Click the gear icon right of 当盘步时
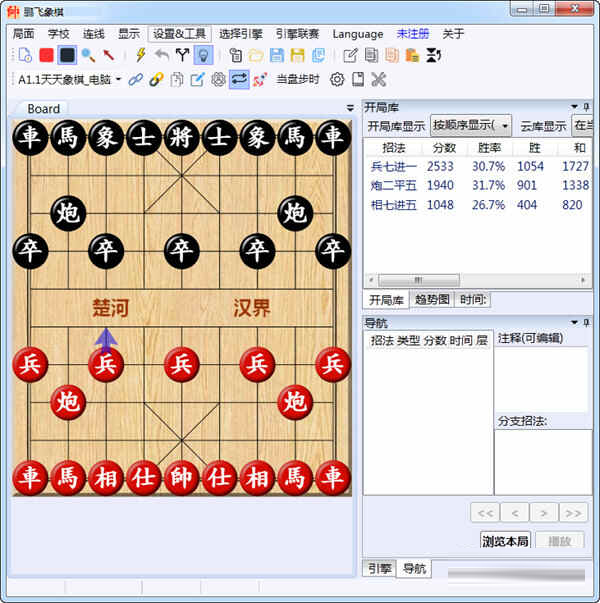The height and width of the screenshot is (603, 600). pos(337,79)
